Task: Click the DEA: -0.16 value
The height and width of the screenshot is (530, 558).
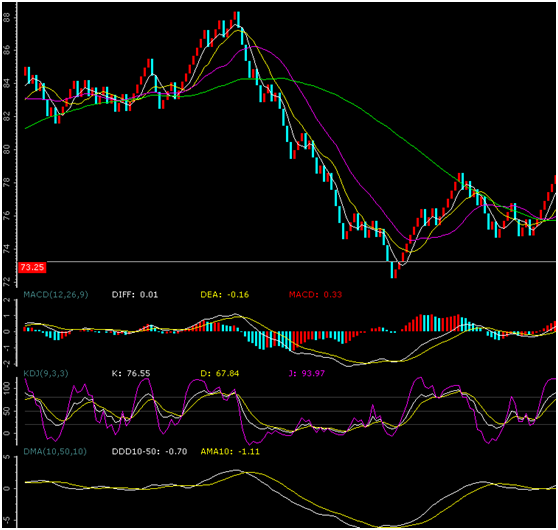Action: click(225, 294)
